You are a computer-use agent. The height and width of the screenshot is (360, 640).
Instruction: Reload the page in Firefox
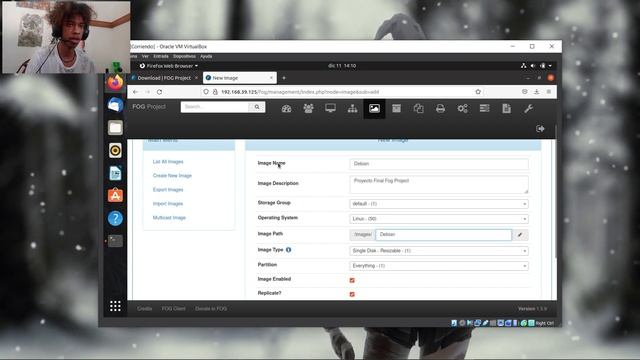pyautogui.click(x=160, y=92)
